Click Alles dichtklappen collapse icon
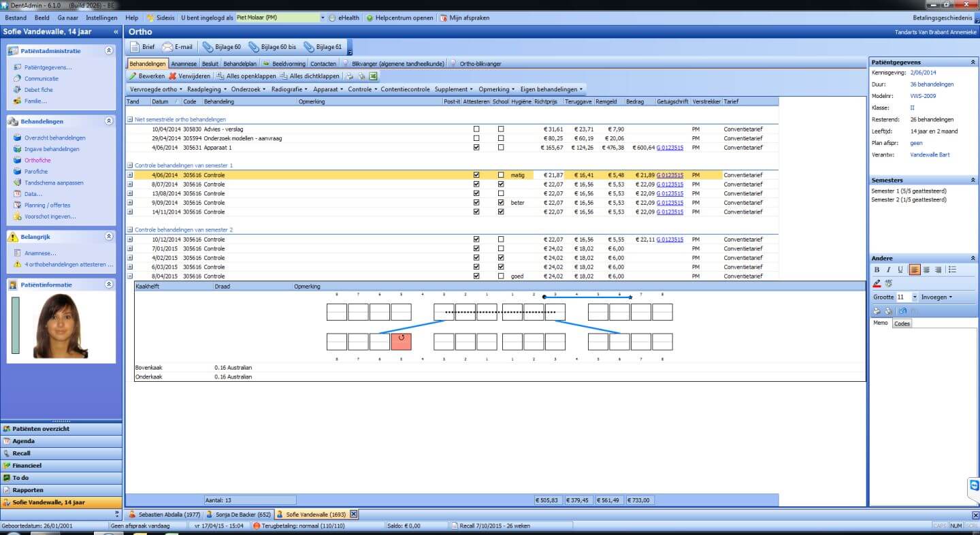 pos(283,76)
